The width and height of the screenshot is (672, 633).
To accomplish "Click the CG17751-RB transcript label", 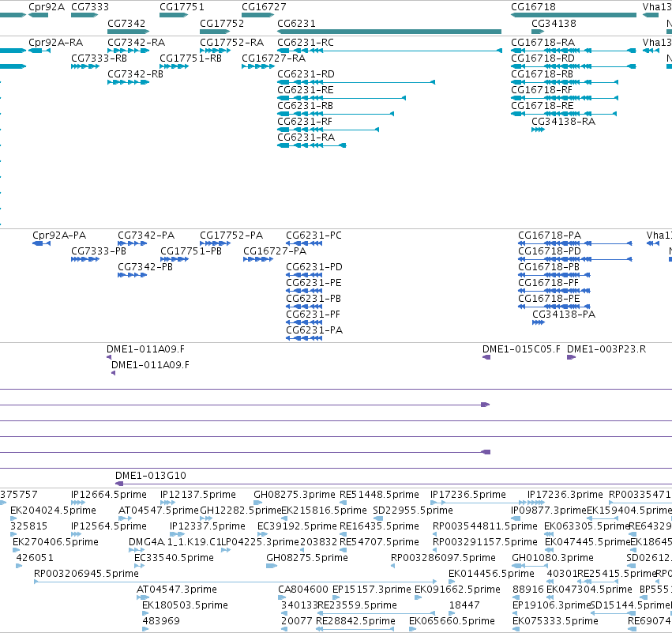I will coord(191,58).
